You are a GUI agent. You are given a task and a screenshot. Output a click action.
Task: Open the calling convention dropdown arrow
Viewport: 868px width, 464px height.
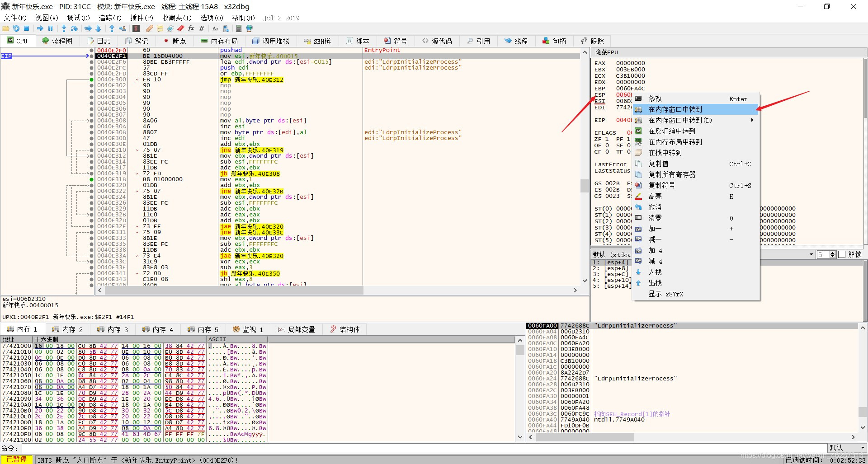click(811, 255)
